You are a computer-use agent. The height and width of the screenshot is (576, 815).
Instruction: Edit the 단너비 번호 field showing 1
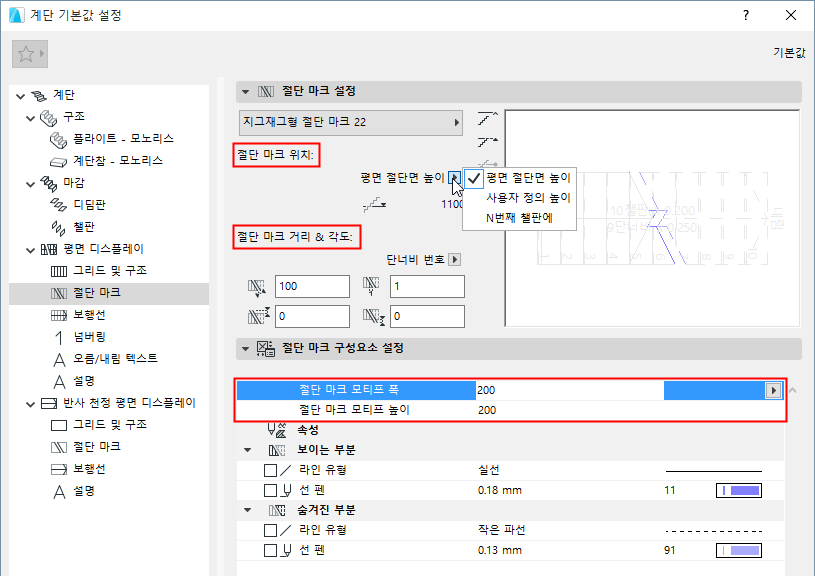[427, 286]
